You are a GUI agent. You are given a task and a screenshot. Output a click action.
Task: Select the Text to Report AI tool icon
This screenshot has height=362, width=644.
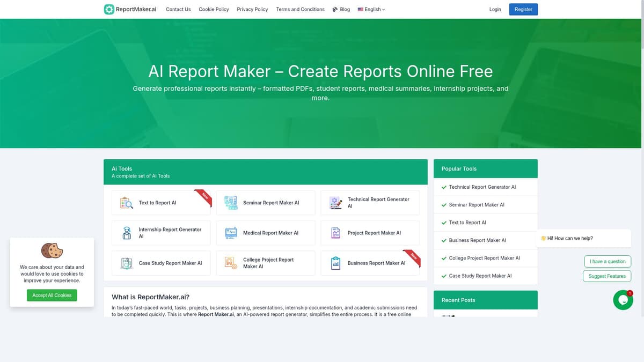pyautogui.click(x=126, y=203)
